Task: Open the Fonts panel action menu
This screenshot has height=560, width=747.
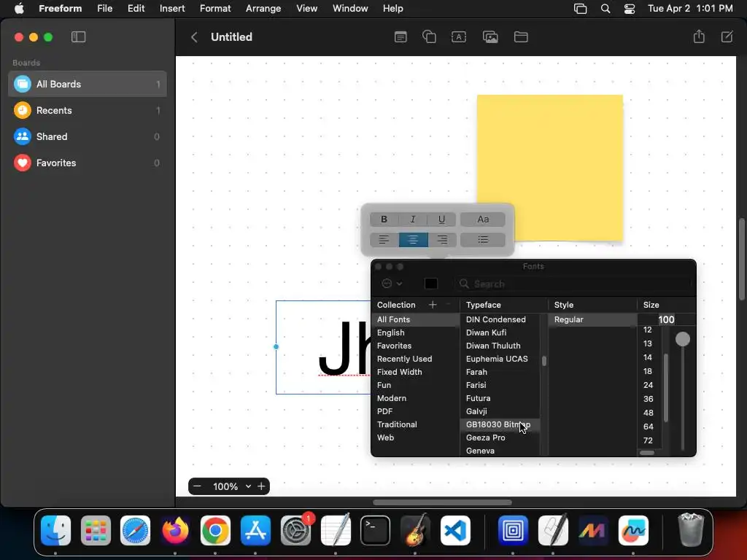Action: (392, 284)
